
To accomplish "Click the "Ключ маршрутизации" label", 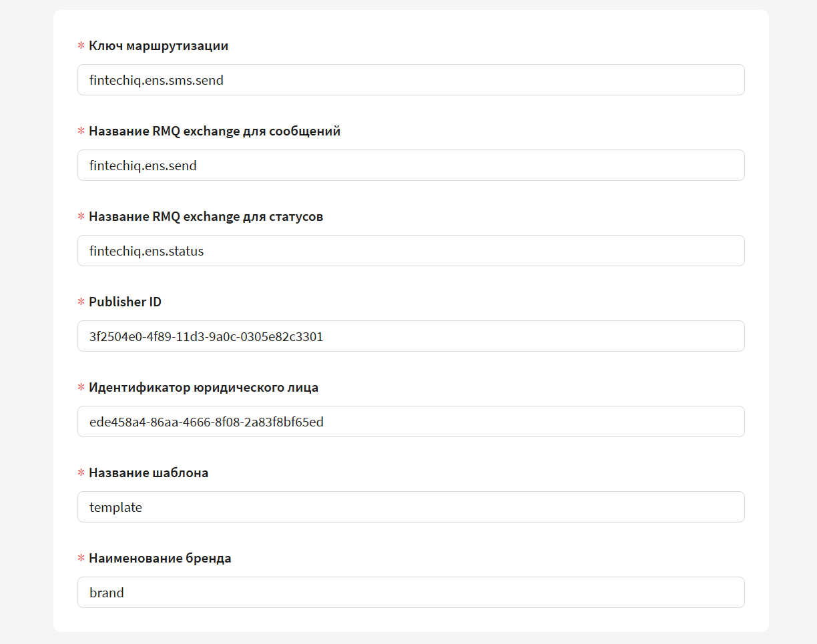I will tap(158, 46).
